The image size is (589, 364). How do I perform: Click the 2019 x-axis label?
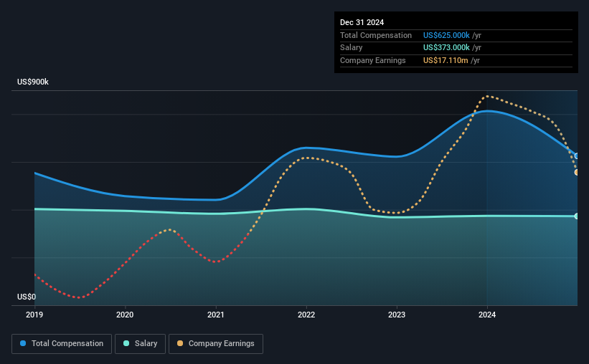pos(34,315)
